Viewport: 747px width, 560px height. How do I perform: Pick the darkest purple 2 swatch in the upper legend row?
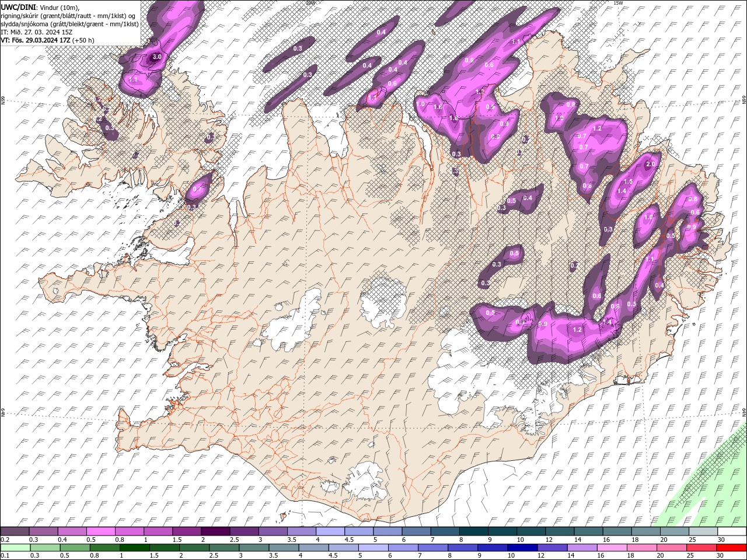(215, 531)
